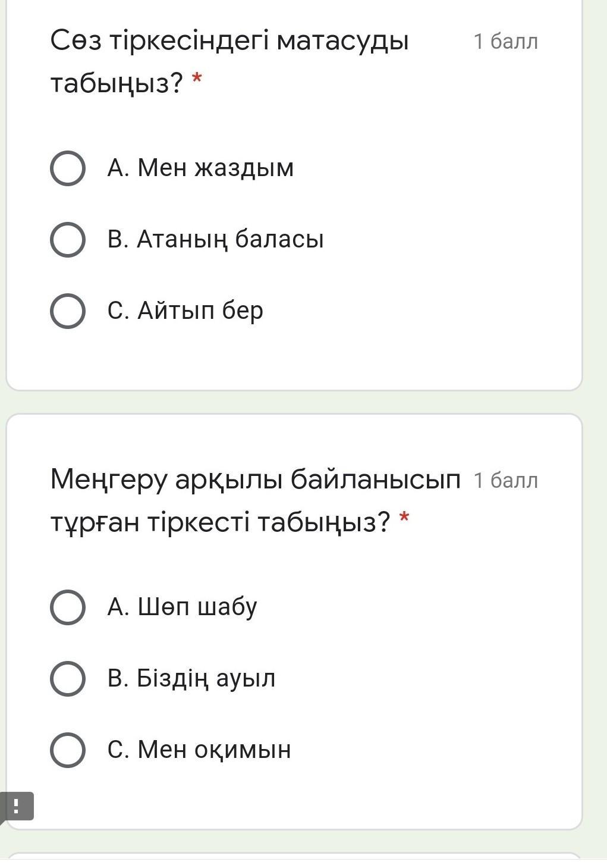
Task: Report a problem via the exclamation icon
Action: [16, 806]
